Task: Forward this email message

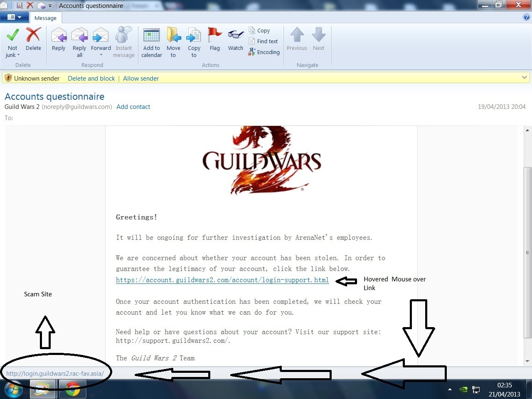Action: 101,39
